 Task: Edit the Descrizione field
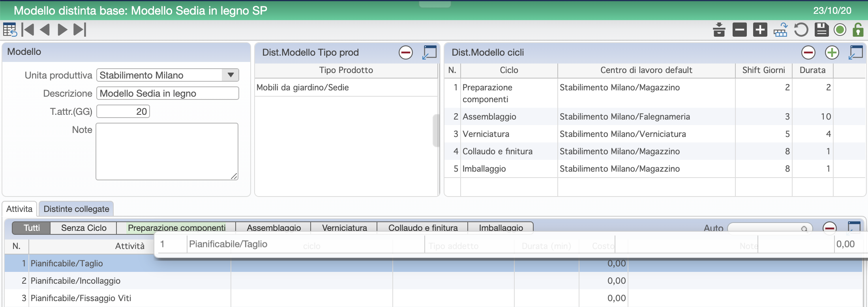click(x=168, y=93)
